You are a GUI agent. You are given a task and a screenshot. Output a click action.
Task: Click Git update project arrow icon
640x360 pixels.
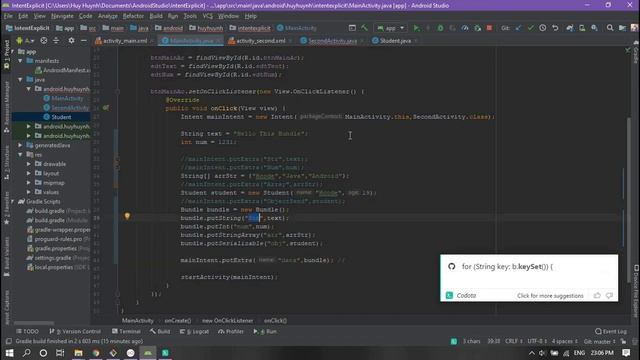click(518, 28)
